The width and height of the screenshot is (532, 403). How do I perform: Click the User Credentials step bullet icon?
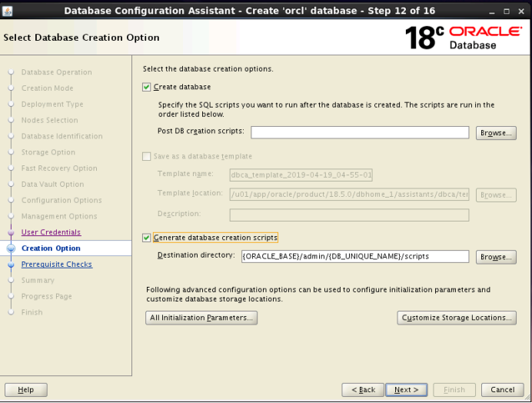point(11,232)
